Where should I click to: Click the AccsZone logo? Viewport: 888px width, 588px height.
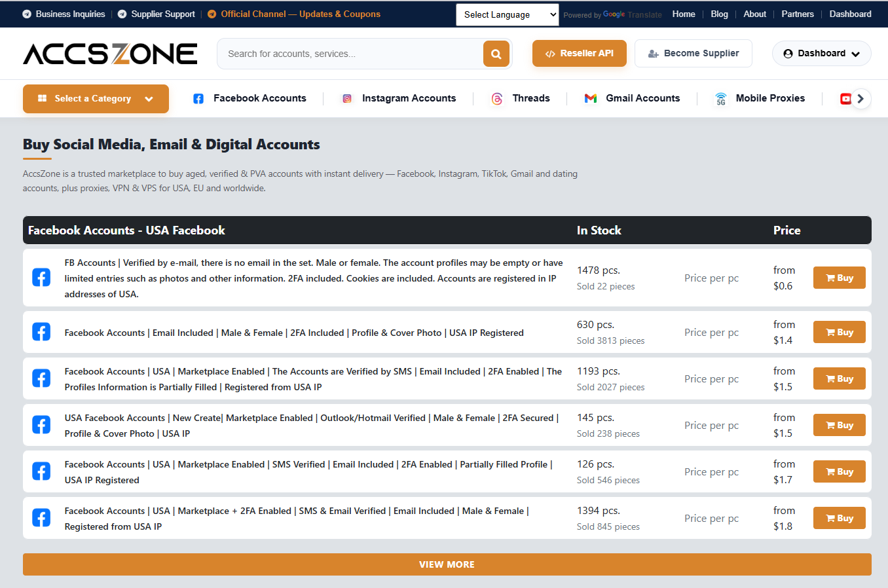coord(110,54)
